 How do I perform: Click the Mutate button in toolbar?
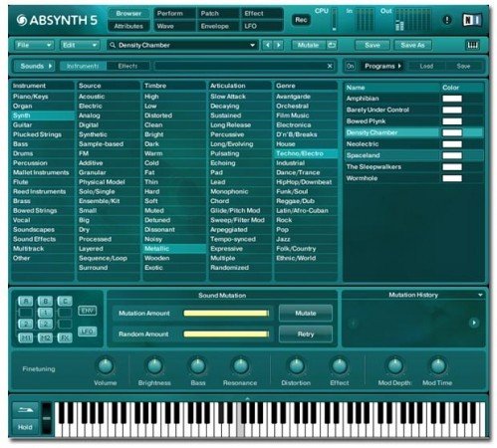pos(308,45)
